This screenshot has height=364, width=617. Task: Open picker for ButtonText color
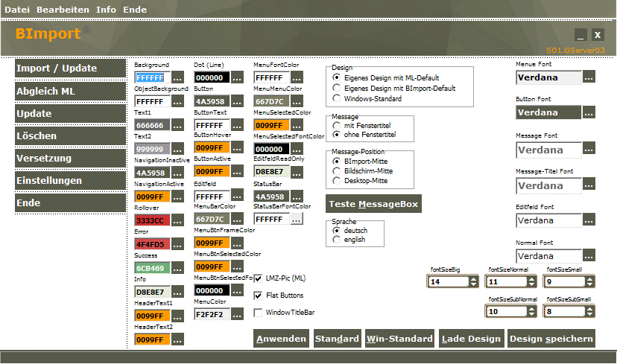237,125
